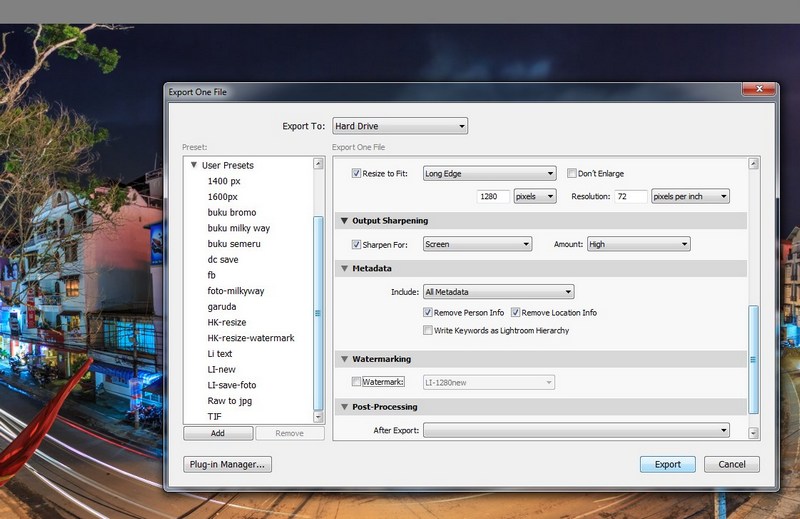Open the Include metadata dropdown

pyautogui.click(x=498, y=292)
